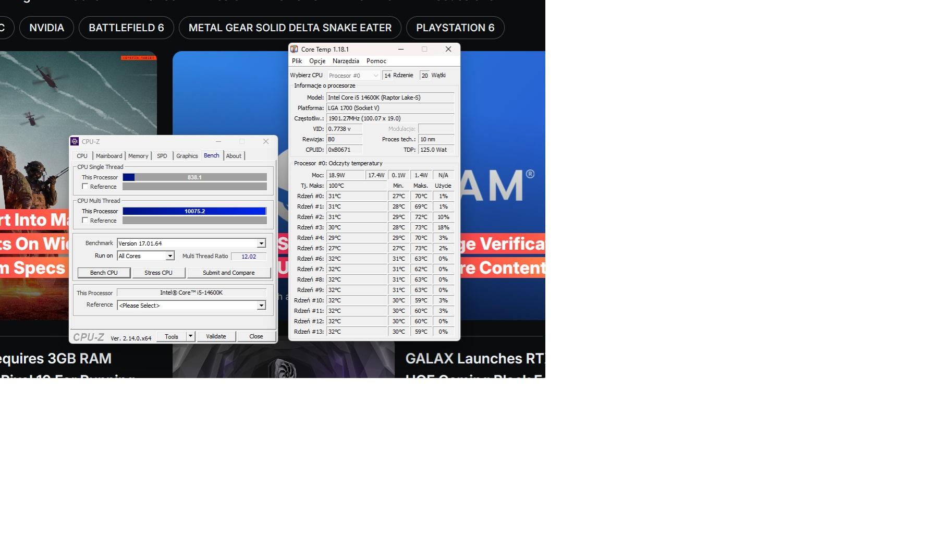Open the Narzędzia menu in Core Temp
This screenshot has width=940, height=560.
[x=346, y=61]
